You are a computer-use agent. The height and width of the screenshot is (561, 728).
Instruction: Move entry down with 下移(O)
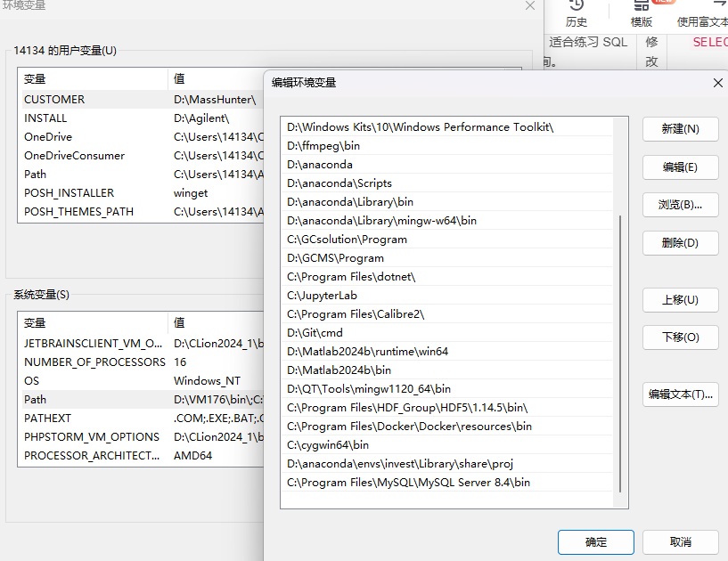tap(680, 337)
